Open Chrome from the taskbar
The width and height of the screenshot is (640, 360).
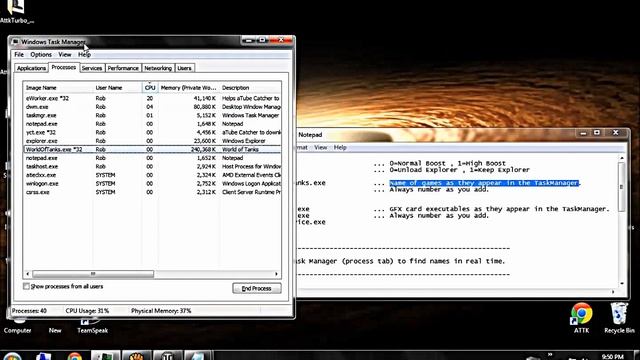(x=74, y=356)
